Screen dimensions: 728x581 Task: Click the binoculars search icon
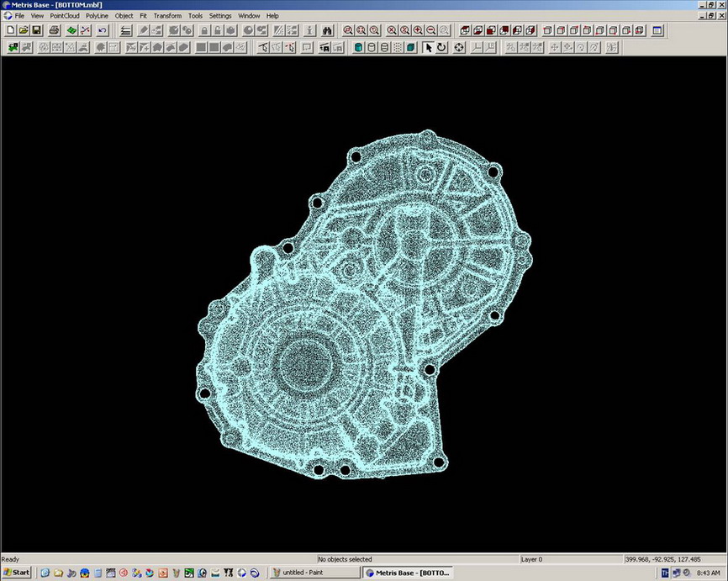(x=327, y=30)
